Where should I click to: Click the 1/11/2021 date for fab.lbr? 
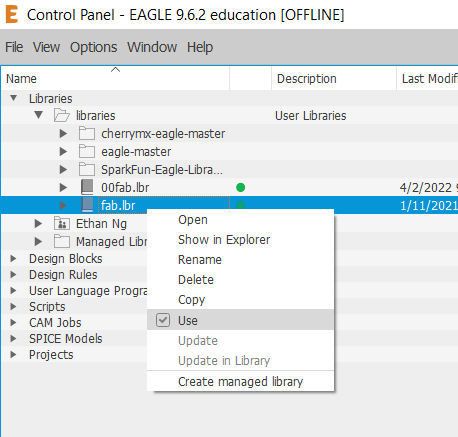[x=429, y=206]
